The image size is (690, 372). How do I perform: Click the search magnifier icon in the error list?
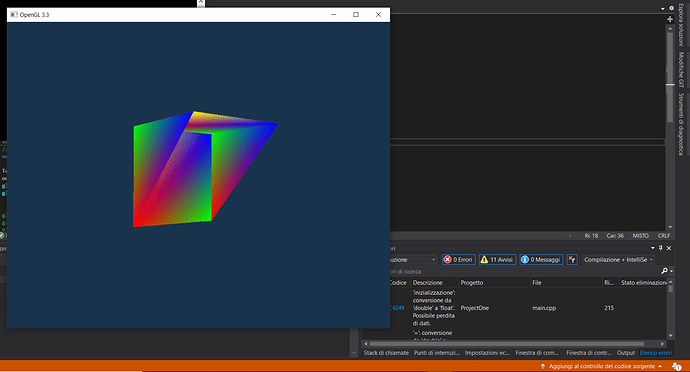(x=664, y=271)
